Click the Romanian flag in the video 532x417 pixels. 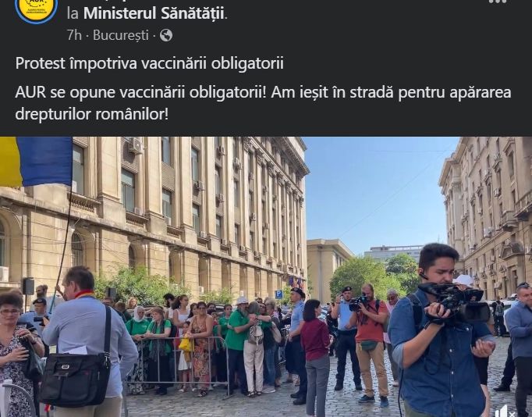point(36,162)
